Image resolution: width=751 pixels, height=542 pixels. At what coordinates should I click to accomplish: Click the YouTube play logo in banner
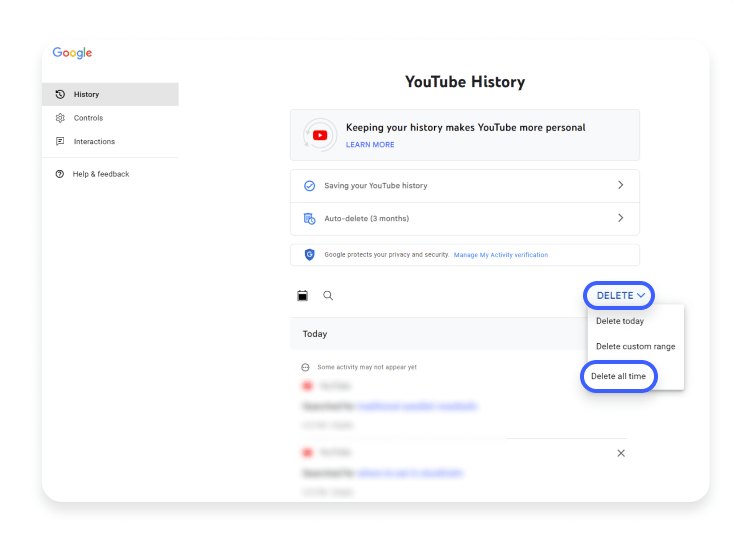[x=320, y=136]
